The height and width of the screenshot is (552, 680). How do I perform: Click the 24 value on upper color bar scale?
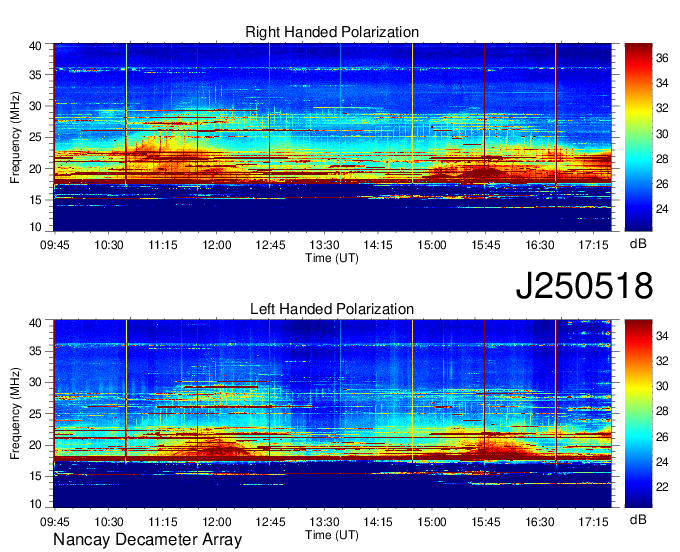(x=662, y=209)
